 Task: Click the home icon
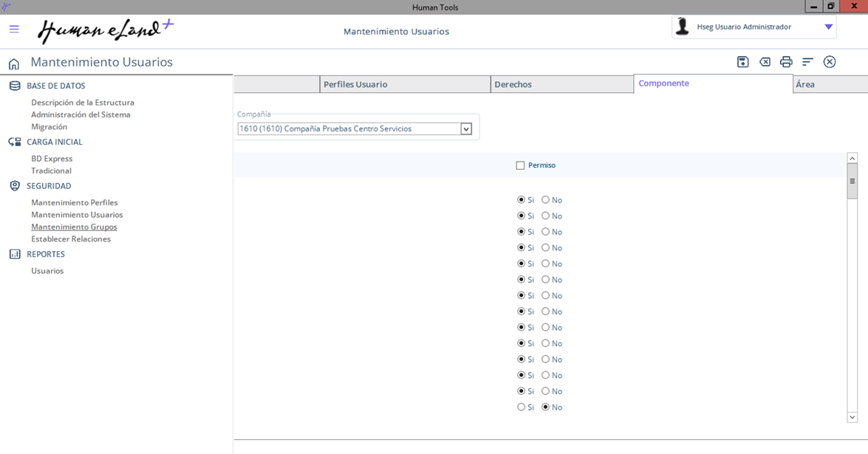(x=14, y=63)
